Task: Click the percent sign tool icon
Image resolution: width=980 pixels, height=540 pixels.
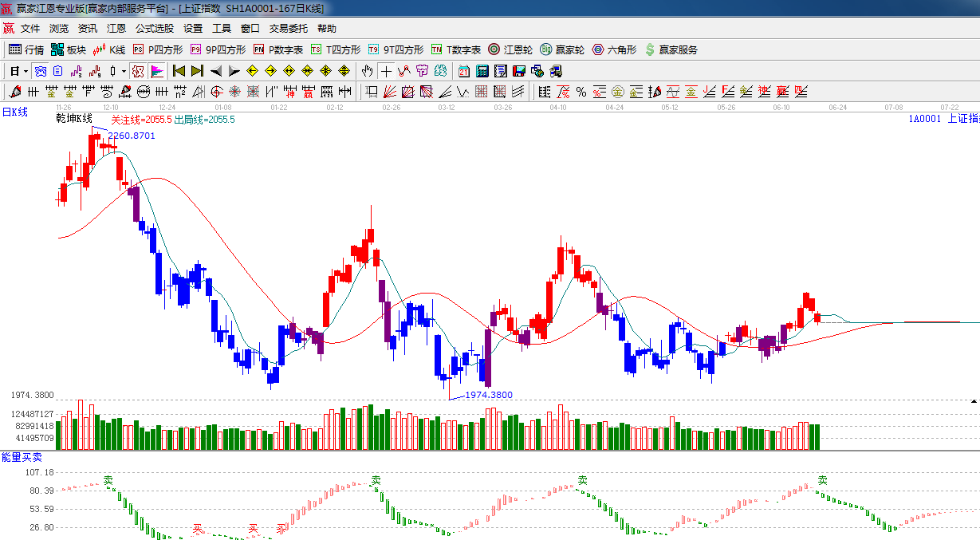Action: 581,92
